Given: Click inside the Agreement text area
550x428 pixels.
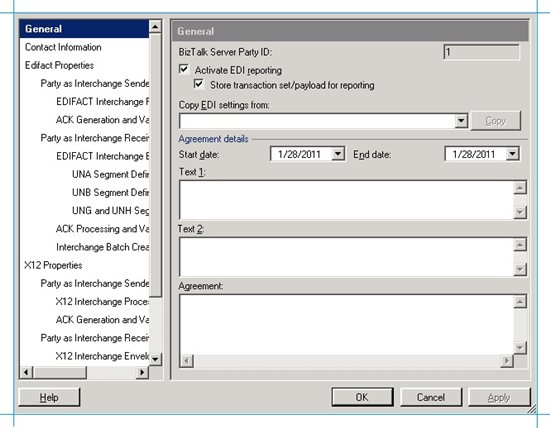Looking at the screenshot, I should [x=347, y=325].
